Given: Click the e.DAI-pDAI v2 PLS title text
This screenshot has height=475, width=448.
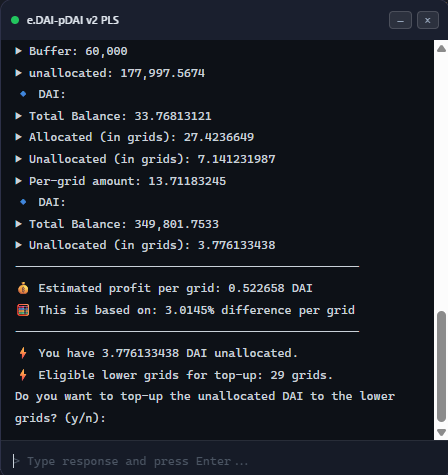Looking at the screenshot, I should tap(73, 20).
